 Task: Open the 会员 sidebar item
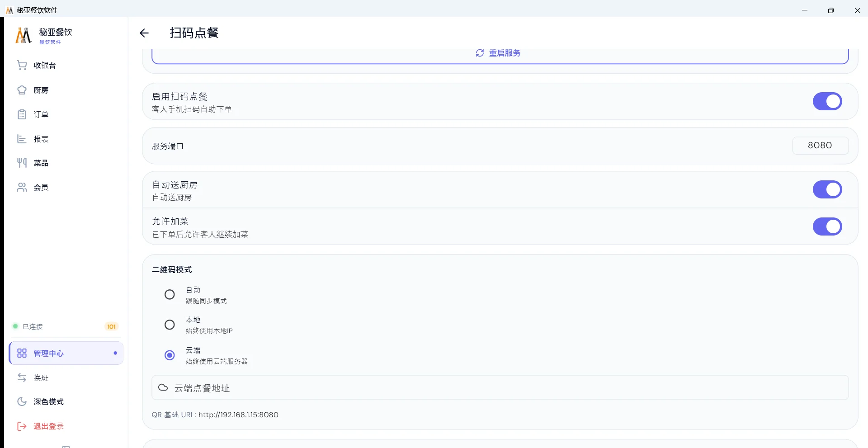click(x=66, y=187)
